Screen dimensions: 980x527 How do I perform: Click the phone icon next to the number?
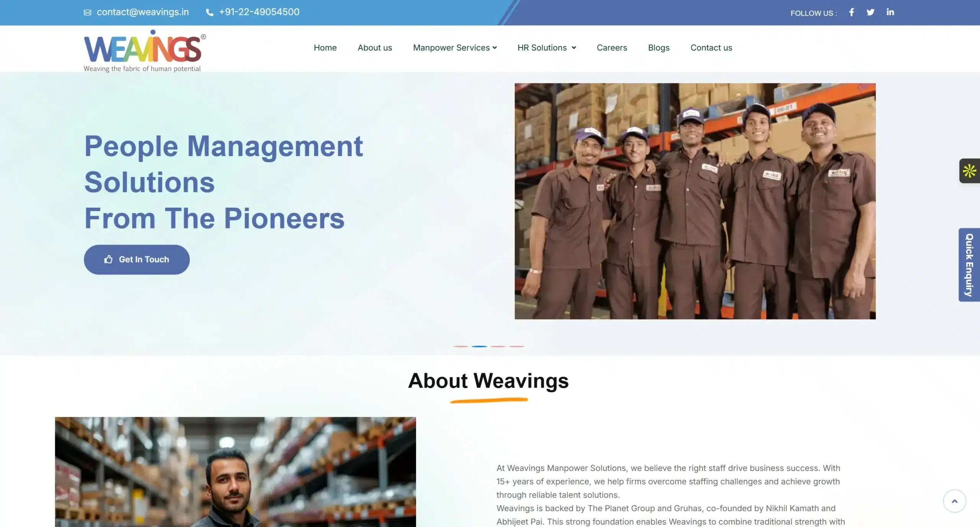click(209, 12)
